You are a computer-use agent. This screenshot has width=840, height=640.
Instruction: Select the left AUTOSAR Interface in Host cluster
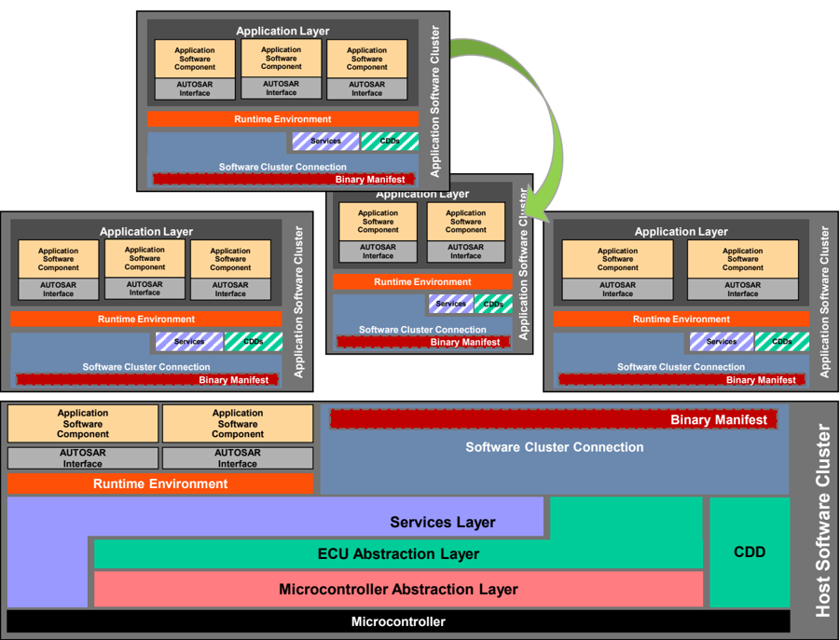[x=83, y=458]
